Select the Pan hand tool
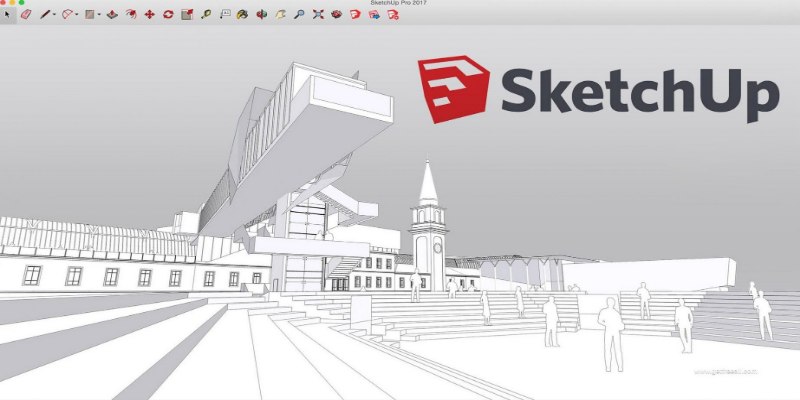The width and height of the screenshot is (800, 400). click(x=281, y=15)
